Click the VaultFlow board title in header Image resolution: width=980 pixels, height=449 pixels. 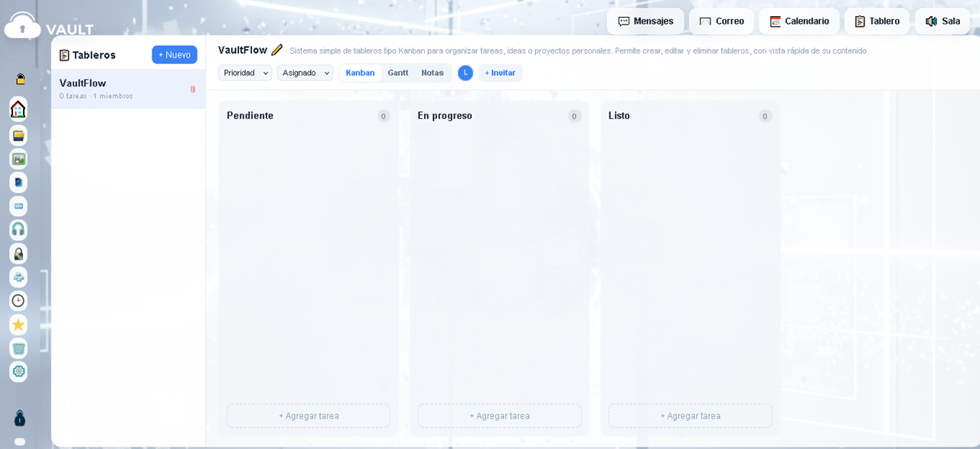(243, 50)
